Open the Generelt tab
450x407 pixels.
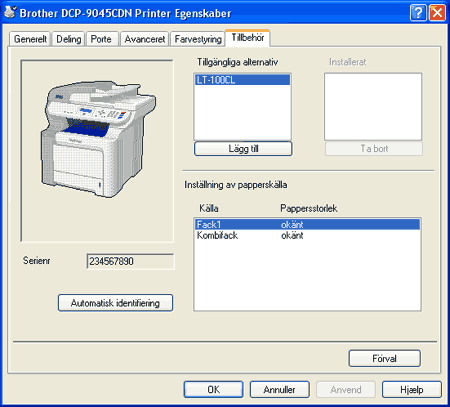(x=30, y=39)
